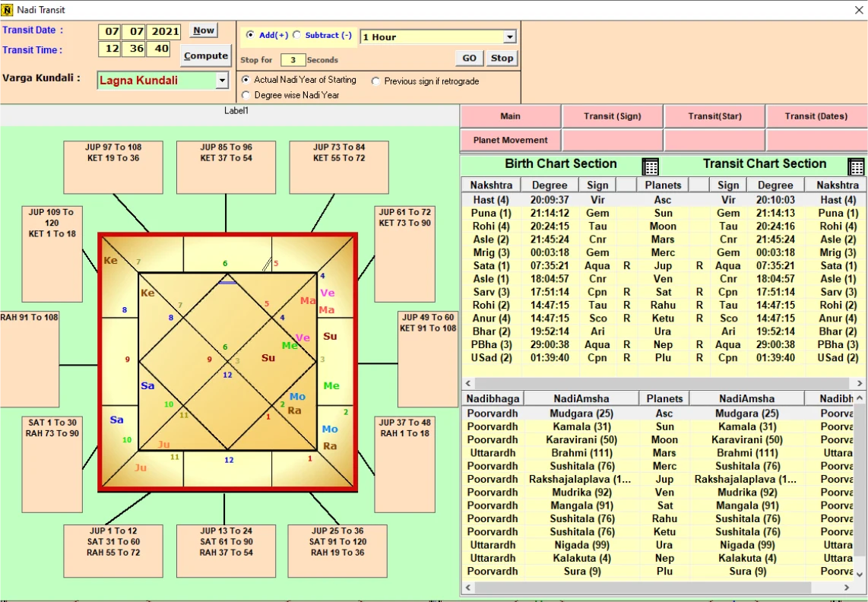This screenshot has width=868, height=602.
Task: Click the Transit Chart Section heading
Action: click(x=765, y=164)
